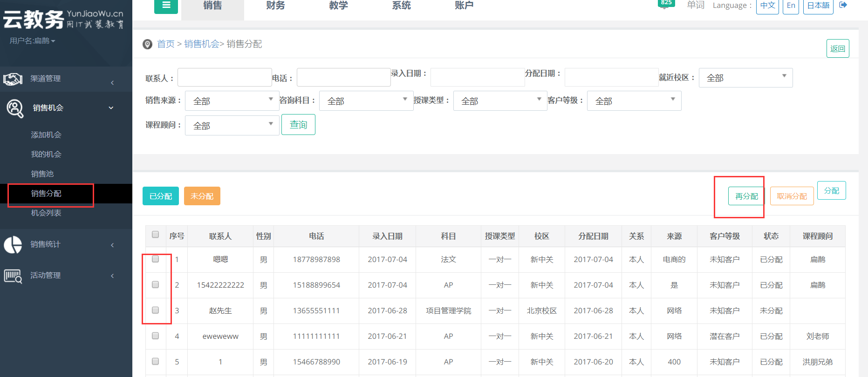Switch to the 财务 top menu tab
This screenshot has height=377, width=868.
pyautogui.click(x=275, y=6)
